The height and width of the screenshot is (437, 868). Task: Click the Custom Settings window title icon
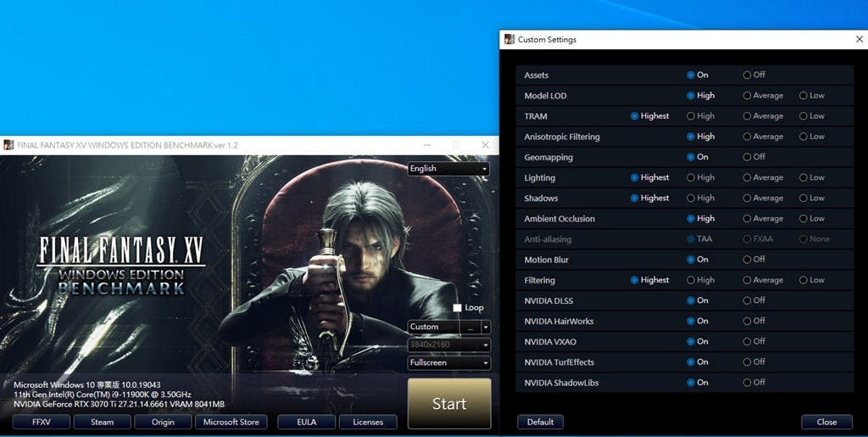tap(509, 39)
